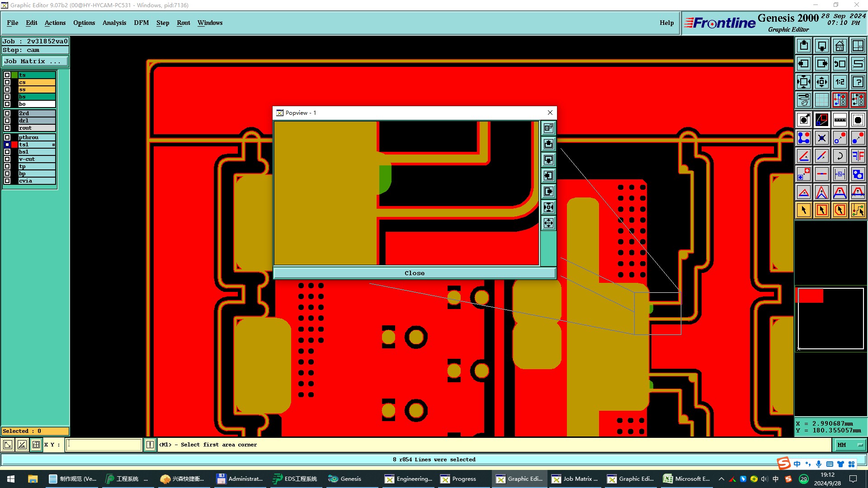Click the question mark help icon in the toolbar
This screenshot has height=488, width=868.
click(x=858, y=82)
